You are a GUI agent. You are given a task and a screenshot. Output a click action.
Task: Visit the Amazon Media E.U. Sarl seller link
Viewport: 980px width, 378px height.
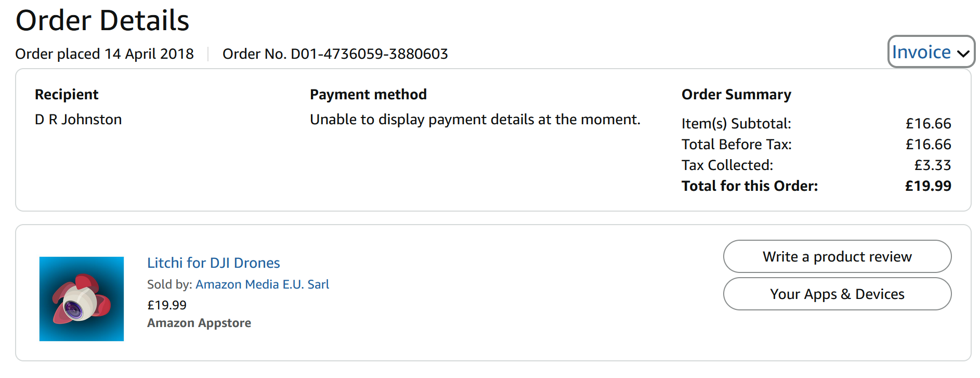(262, 284)
